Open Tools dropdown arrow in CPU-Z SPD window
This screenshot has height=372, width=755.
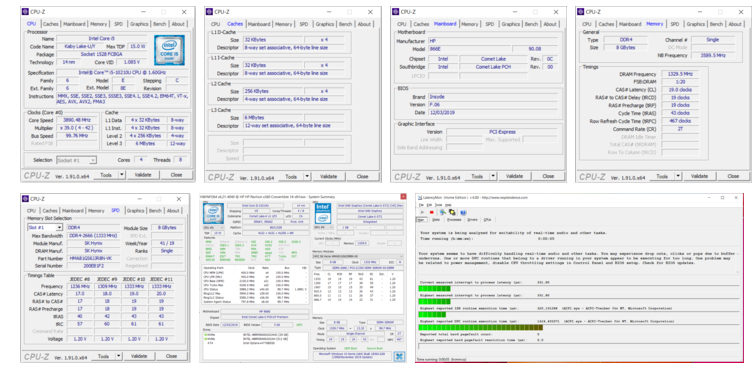[x=119, y=356]
